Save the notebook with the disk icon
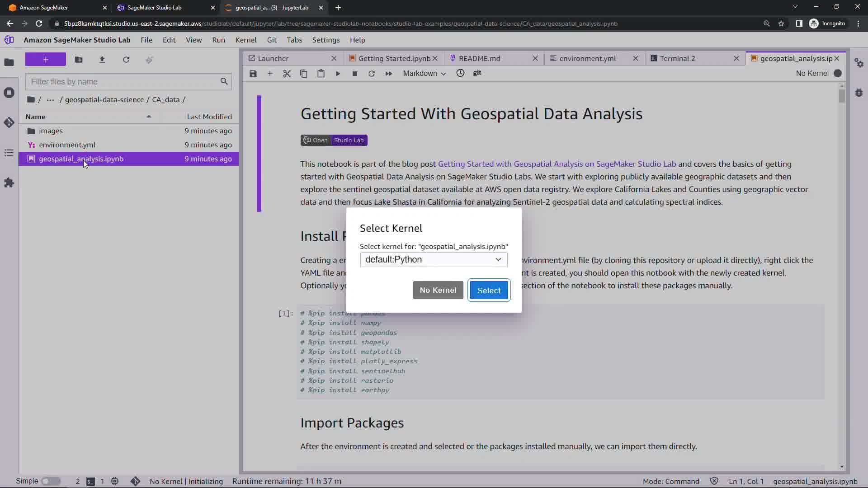 (253, 74)
